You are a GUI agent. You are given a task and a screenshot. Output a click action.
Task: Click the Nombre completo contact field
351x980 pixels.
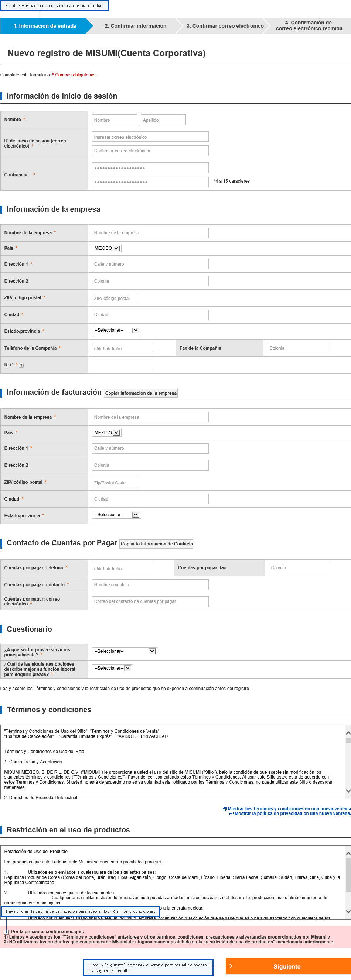(x=150, y=585)
